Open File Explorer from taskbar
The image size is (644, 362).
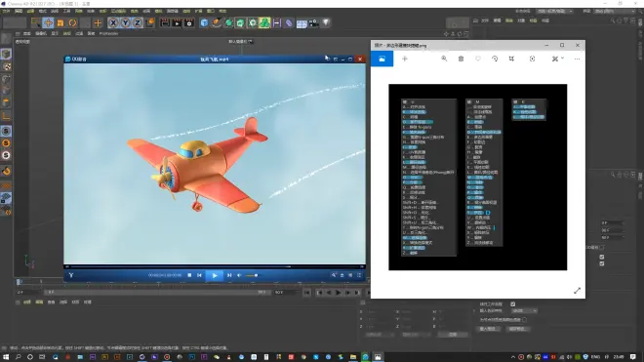(353, 357)
